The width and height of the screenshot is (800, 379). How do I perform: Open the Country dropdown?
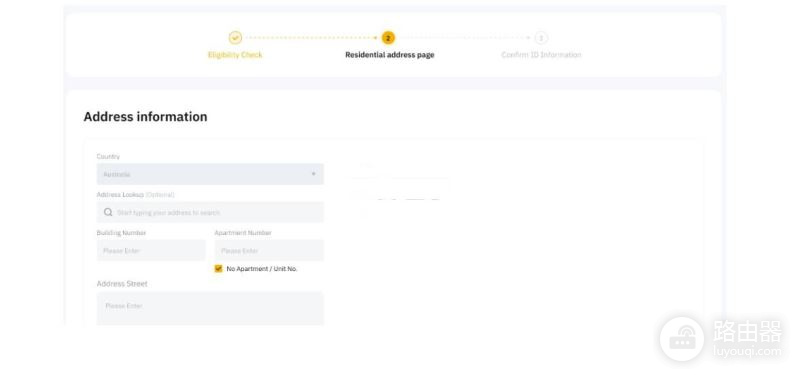point(210,174)
